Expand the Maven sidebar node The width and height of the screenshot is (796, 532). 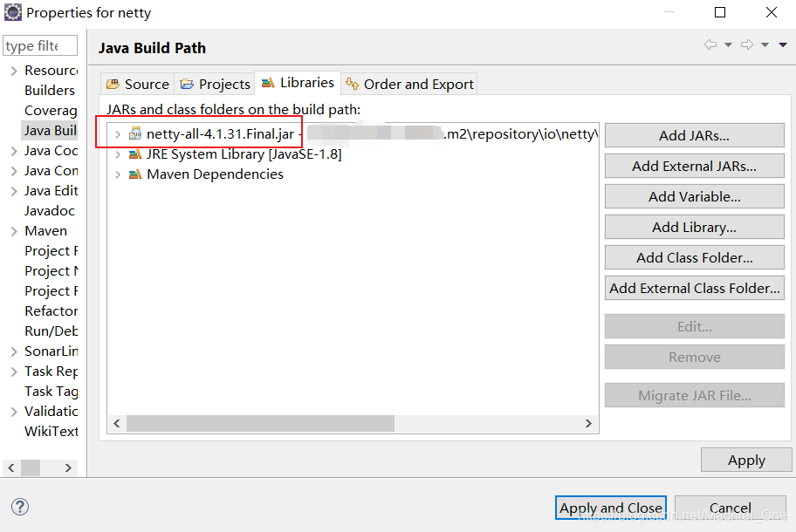[14, 231]
